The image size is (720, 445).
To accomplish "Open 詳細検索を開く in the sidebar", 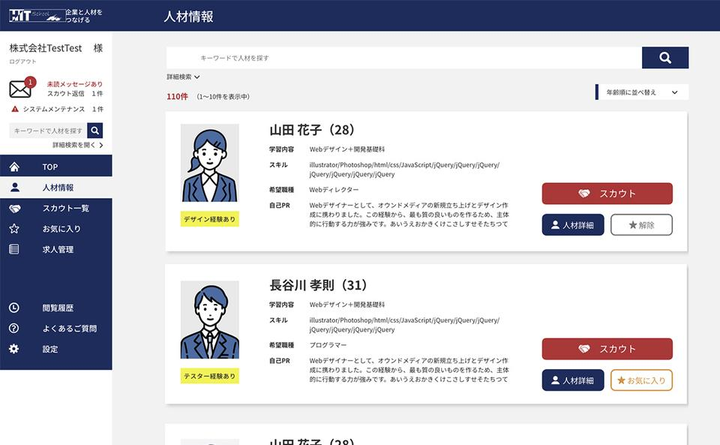I will coord(77,145).
